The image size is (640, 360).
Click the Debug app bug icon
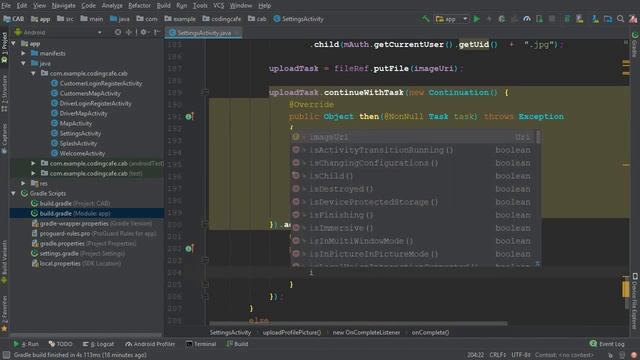point(502,19)
